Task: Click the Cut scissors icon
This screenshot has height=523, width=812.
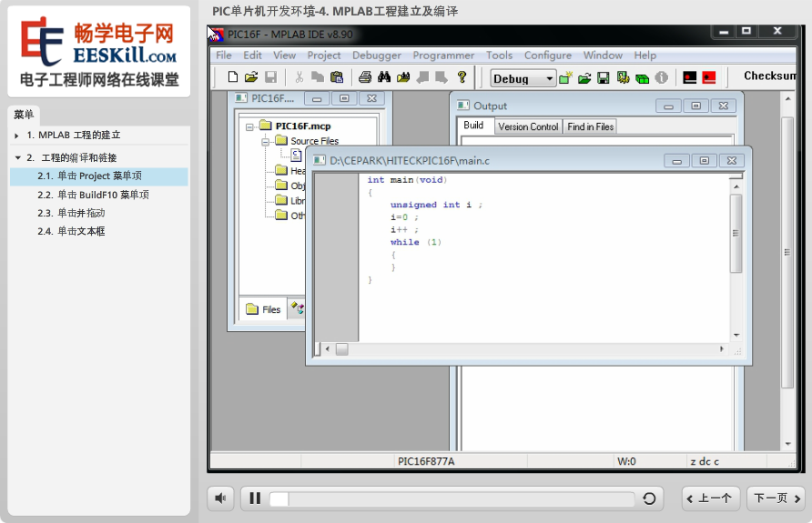Action: 299,77
